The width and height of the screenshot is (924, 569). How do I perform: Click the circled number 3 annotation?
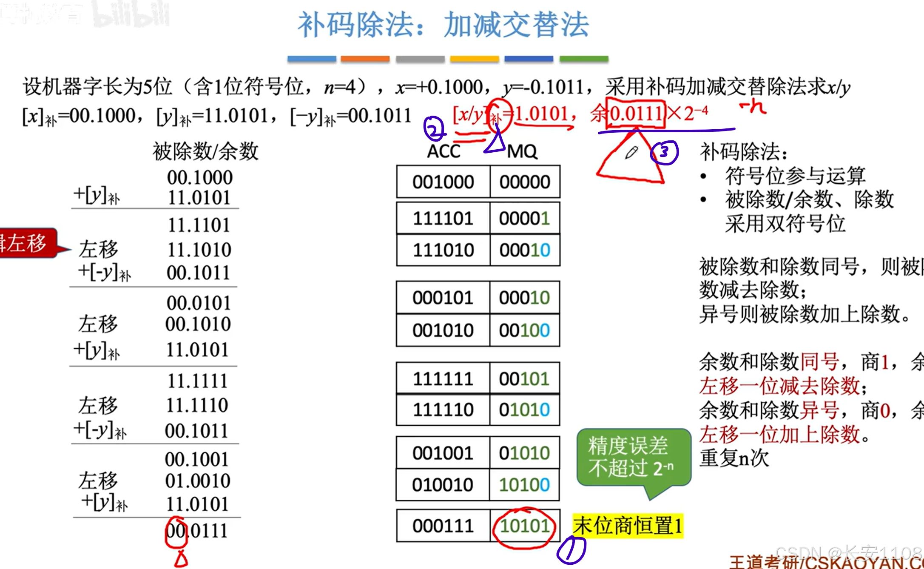click(664, 152)
